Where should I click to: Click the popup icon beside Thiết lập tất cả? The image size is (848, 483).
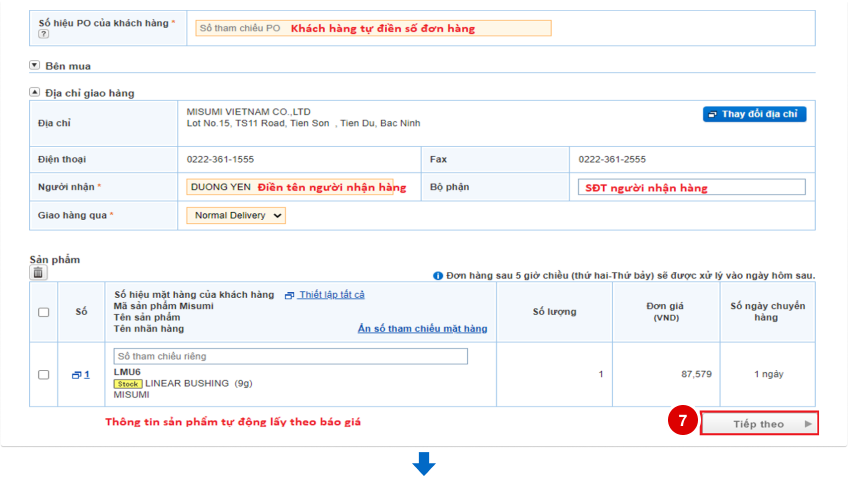289,295
